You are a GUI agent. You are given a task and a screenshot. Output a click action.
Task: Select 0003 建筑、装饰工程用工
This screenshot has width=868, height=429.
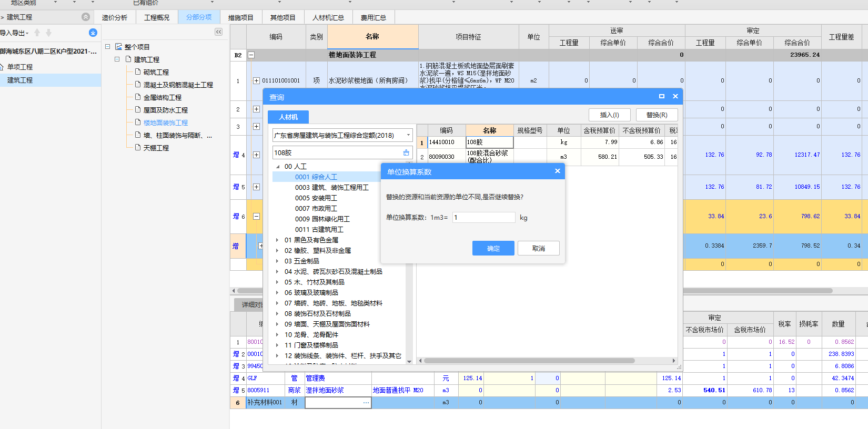(332, 188)
